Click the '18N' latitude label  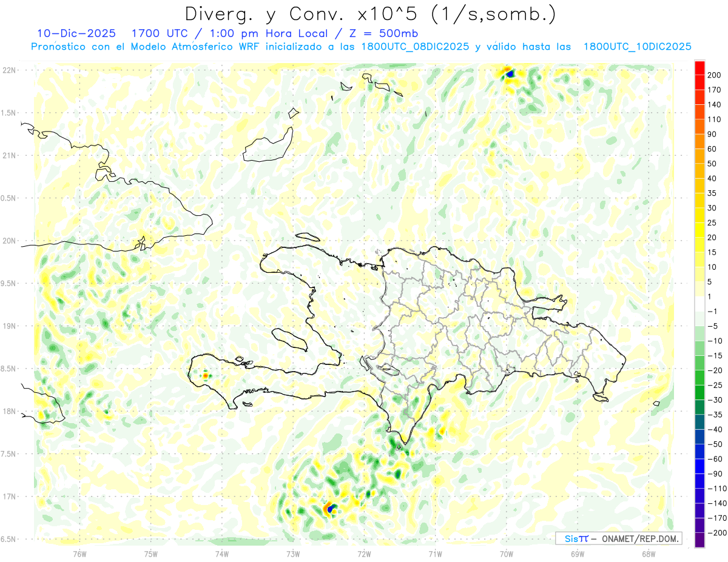click(8, 411)
